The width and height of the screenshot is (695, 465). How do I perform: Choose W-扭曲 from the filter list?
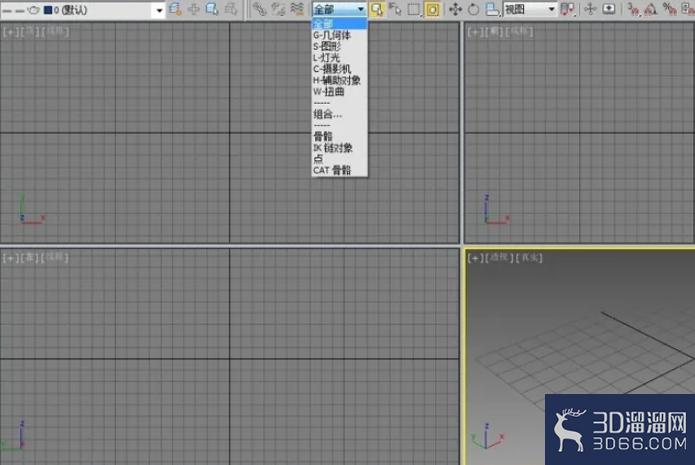(340, 92)
